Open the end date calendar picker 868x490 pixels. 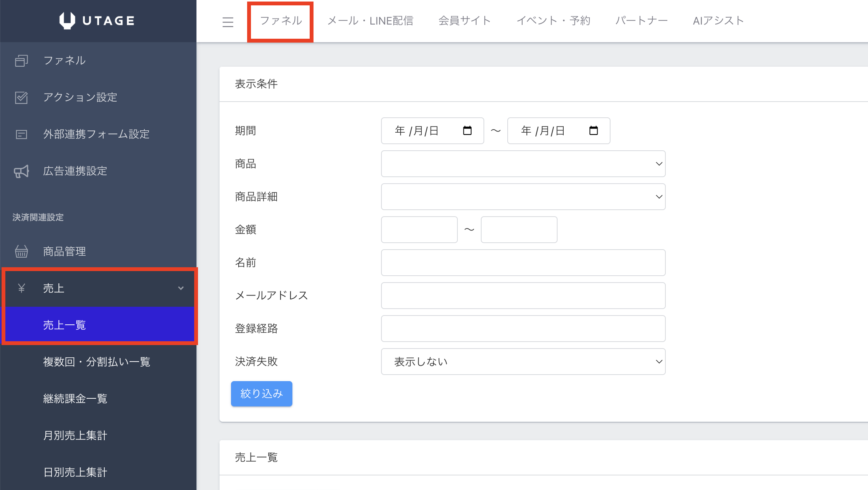[x=593, y=131]
